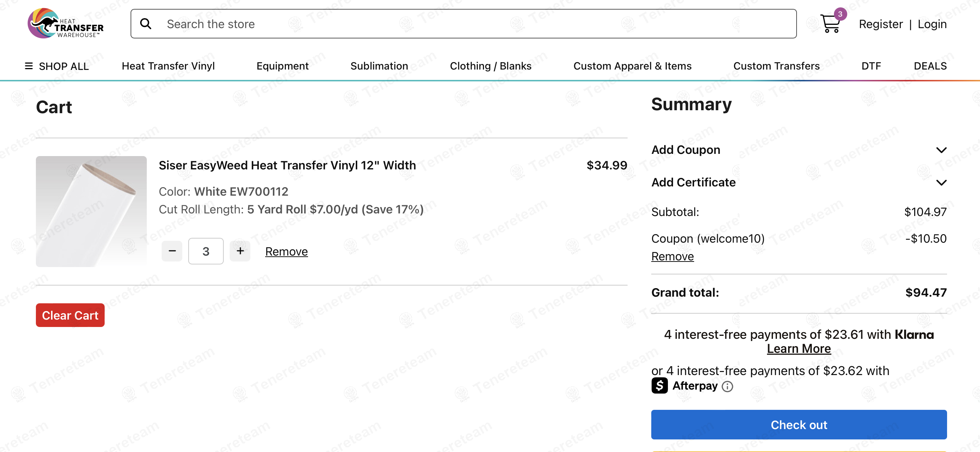Remove the welcome10 coupon

tap(672, 256)
